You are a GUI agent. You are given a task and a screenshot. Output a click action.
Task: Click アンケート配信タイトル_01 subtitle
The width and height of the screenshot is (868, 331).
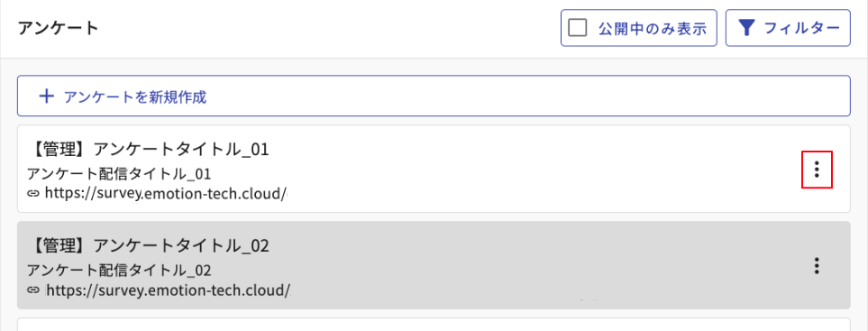[x=119, y=174]
